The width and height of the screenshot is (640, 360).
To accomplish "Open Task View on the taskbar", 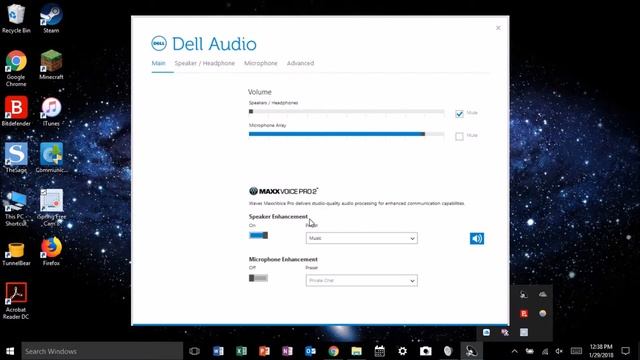I will pos(194,351).
